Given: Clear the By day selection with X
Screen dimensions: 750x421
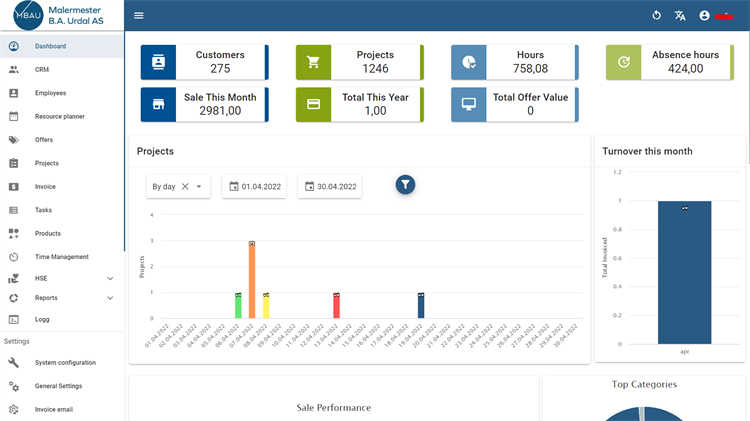Looking at the screenshot, I should [x=185, y=187].
